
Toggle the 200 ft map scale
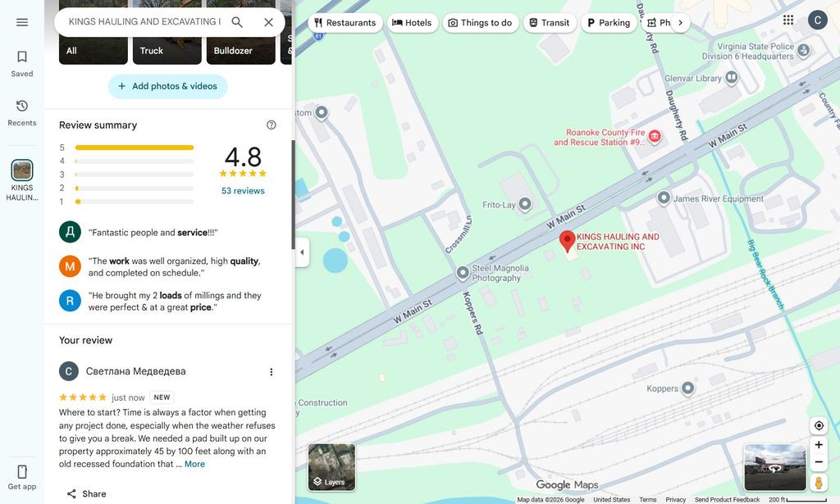797,500
